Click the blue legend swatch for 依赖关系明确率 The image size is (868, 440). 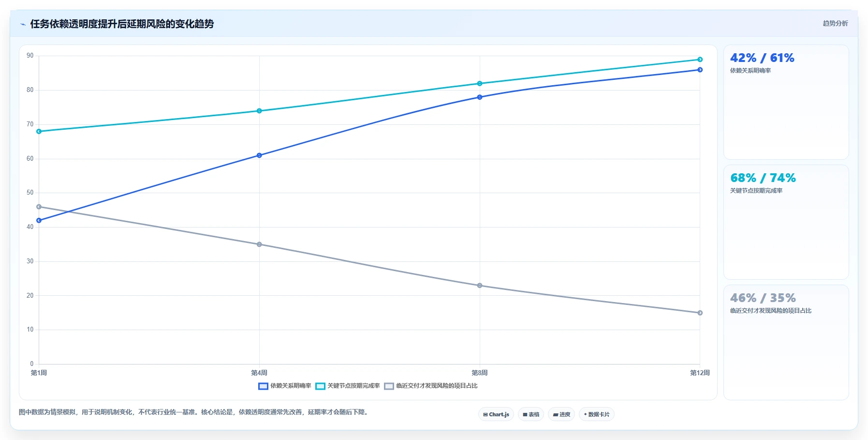[x=263, y=386]
